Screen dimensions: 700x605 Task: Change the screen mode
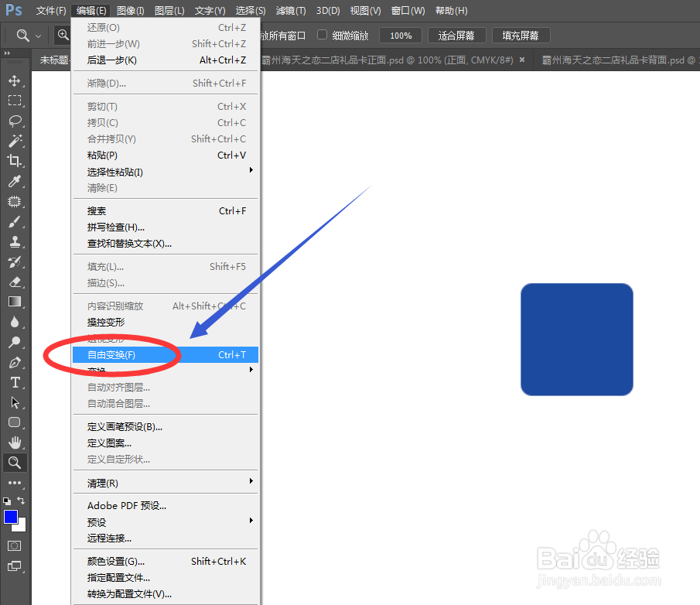(14, 566)
